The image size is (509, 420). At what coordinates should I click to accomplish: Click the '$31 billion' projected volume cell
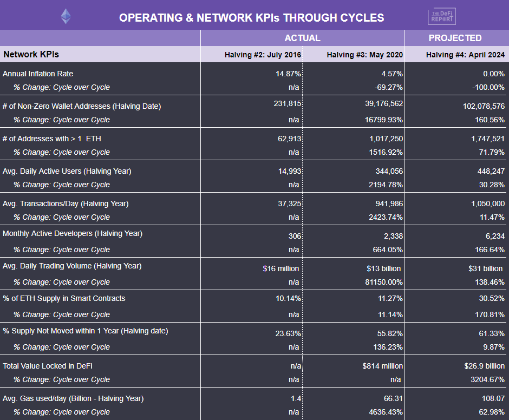click(485, 268)
